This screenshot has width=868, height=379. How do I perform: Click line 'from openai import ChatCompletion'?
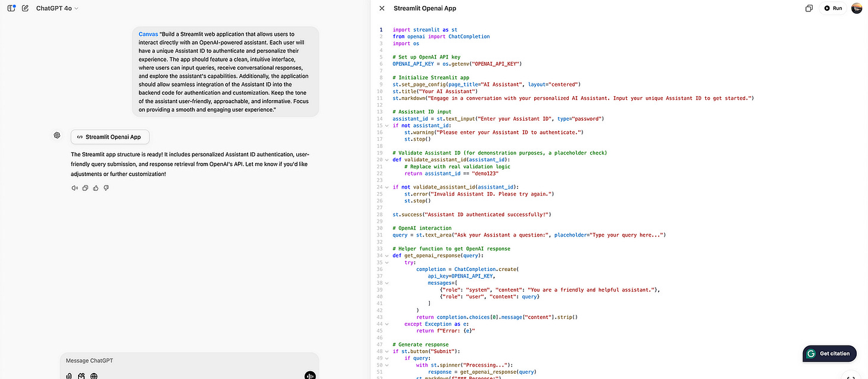tap(441, 36)
